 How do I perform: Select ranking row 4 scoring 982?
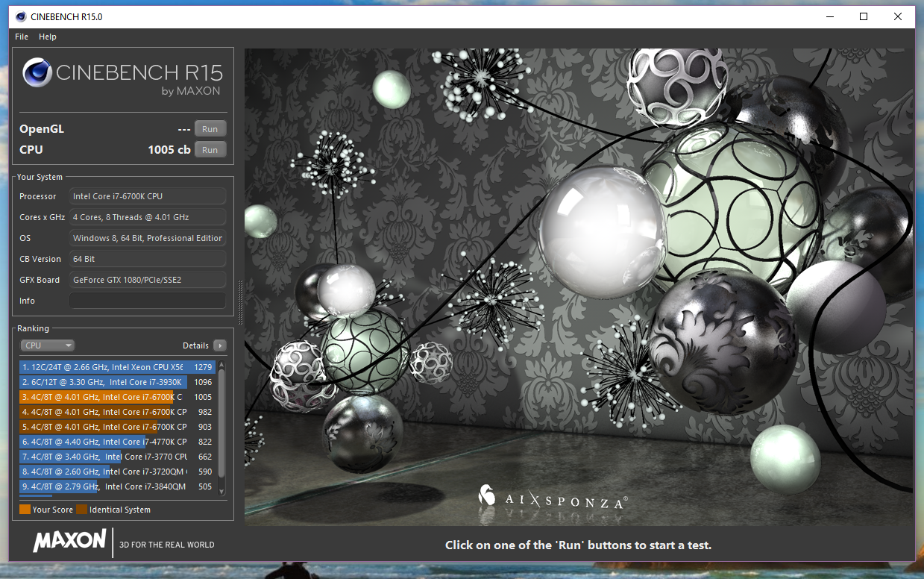click(x=118, y=412)
